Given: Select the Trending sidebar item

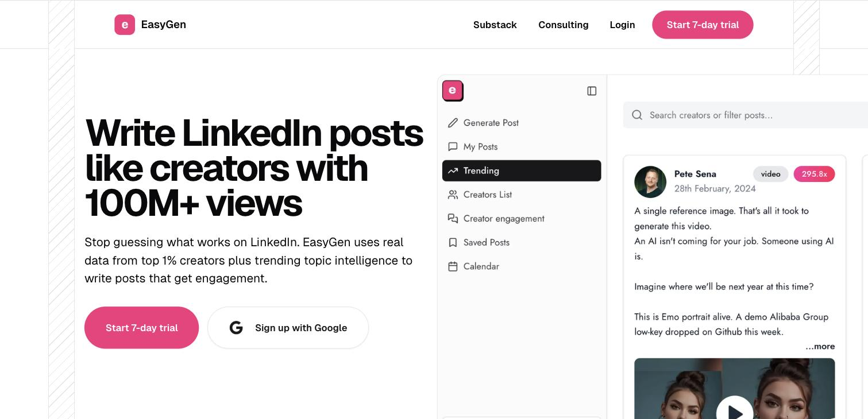Looking at the screenshot, I should pyautogui.click(x=522, y=171).
